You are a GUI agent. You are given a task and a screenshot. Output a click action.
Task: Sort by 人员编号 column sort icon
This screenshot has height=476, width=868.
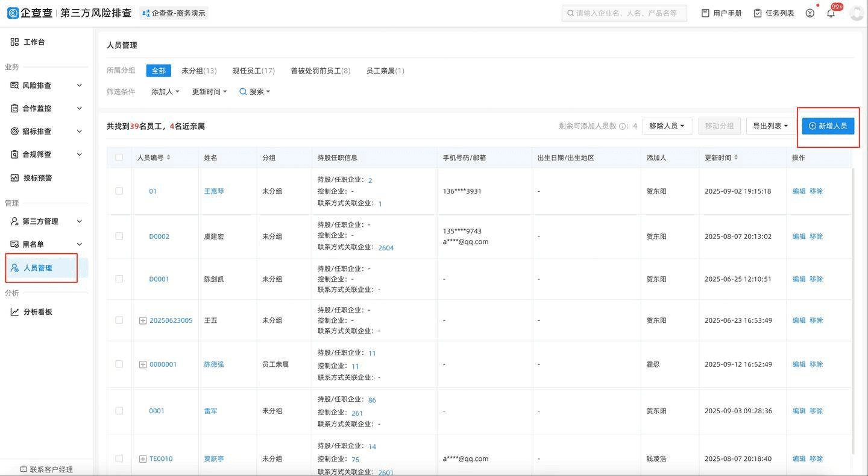pos(169,157)
